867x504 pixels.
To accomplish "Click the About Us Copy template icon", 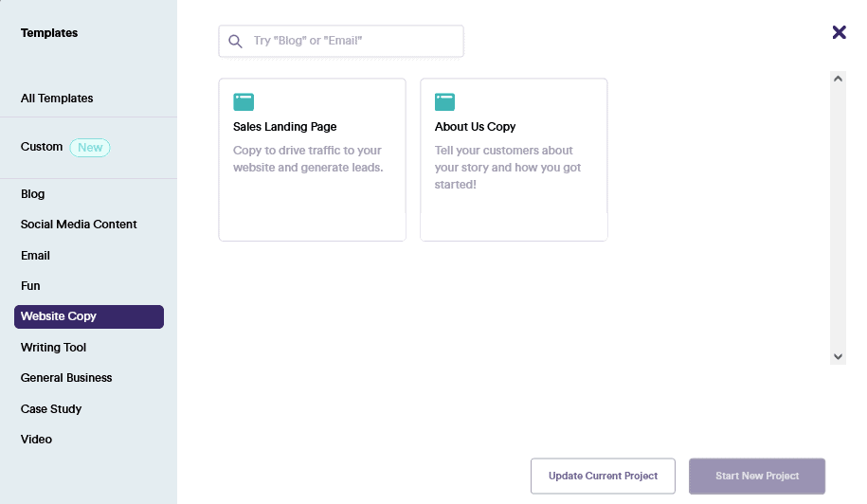I will coord(445,101).
